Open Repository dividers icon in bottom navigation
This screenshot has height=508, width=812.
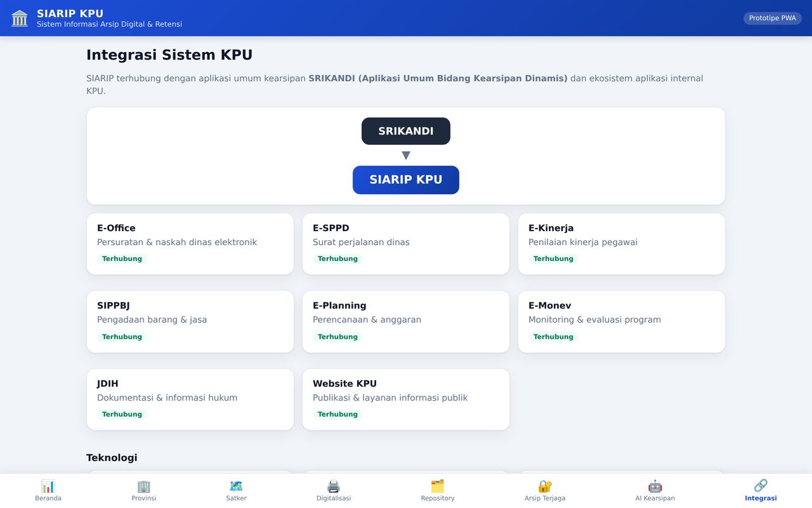pyautogui.click(x=438, y=486)
